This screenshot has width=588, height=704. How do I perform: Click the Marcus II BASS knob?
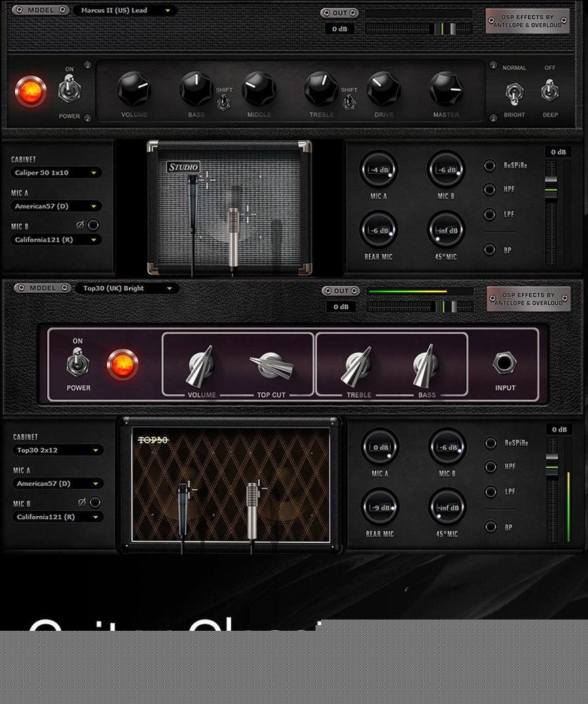pos(196,89)
